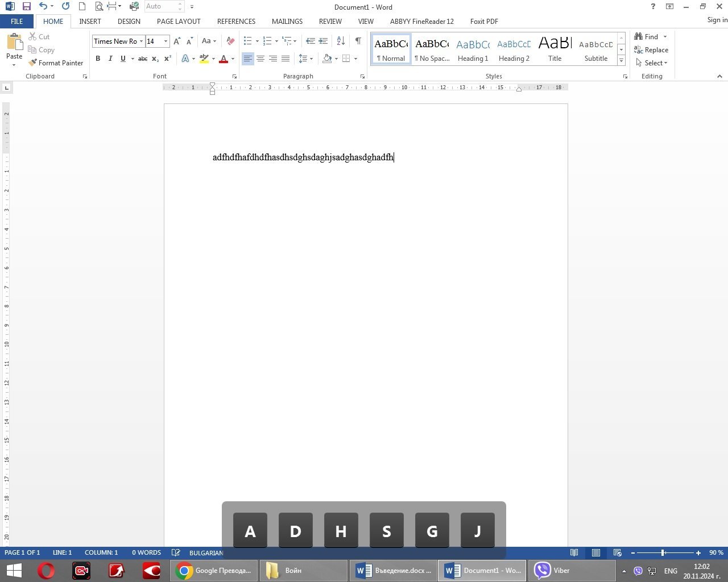Adjust the zoom slider handle
Viewport: 728px width, 582px height.
(x=663, y=552)
